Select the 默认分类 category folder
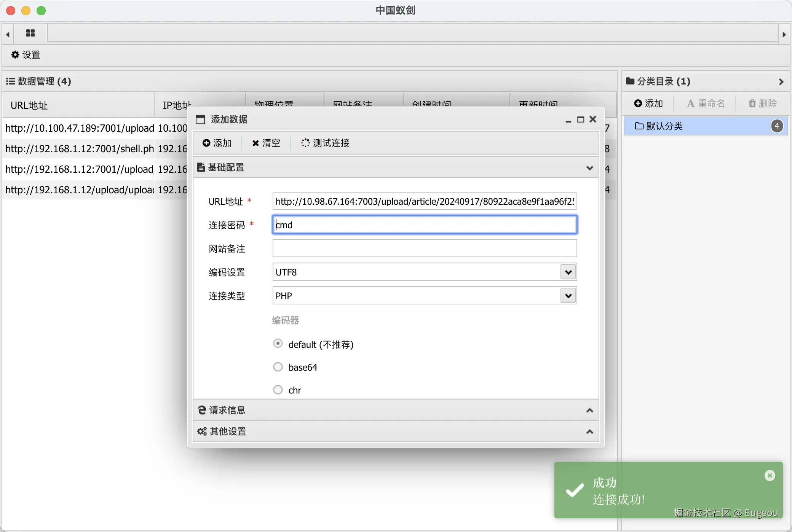The image size is (792, 532). tap(664, 126)
